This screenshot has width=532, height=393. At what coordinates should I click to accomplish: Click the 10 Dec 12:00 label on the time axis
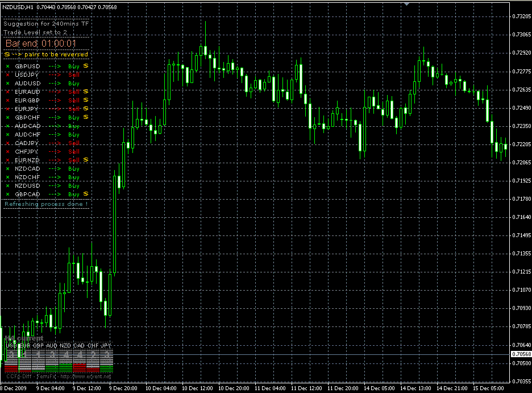(197, 388)
